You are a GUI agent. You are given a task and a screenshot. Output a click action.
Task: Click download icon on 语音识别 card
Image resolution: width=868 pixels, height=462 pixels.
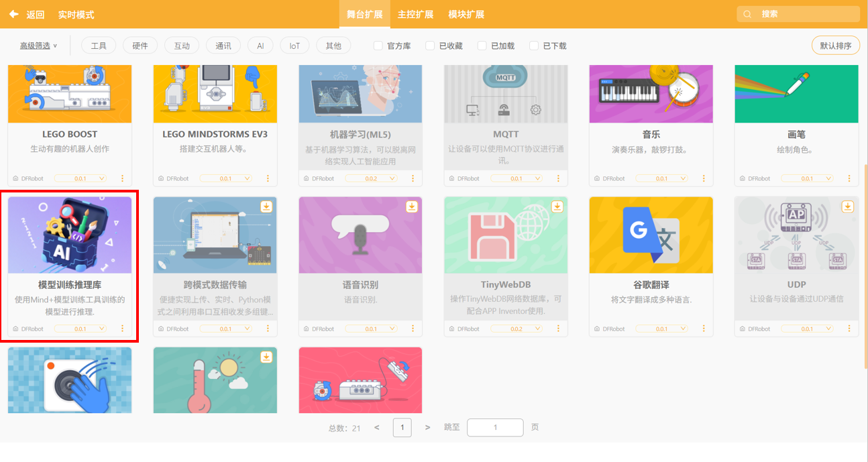tap(411, 207)
